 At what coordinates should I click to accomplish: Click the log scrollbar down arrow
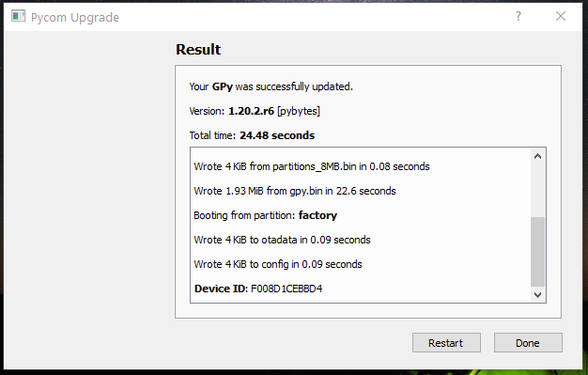537,295
